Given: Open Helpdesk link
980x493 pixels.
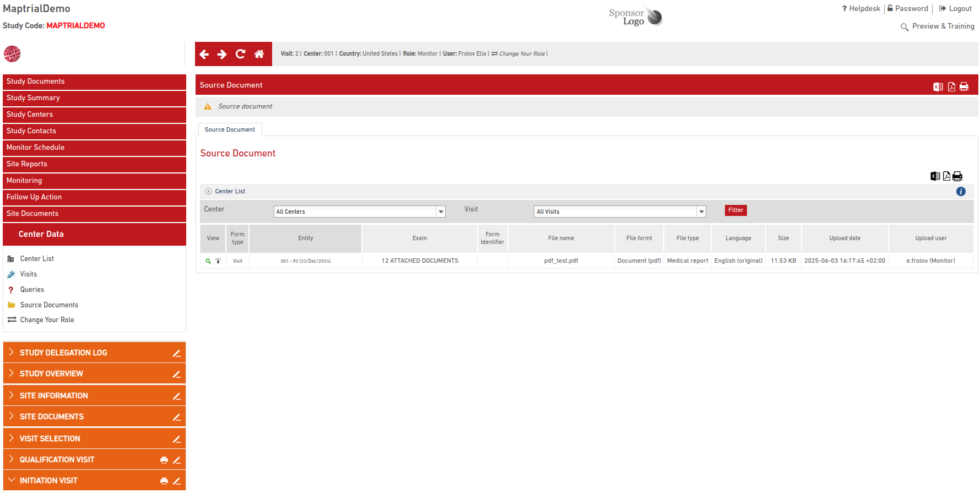Looking at the screenshot, I should click(861, 9).
